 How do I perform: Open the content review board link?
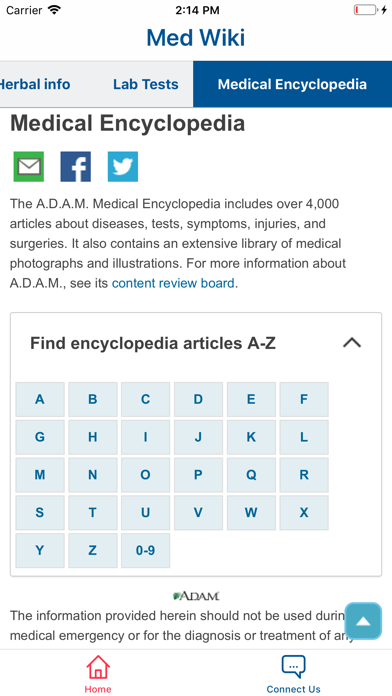click(x=173, y=283)
